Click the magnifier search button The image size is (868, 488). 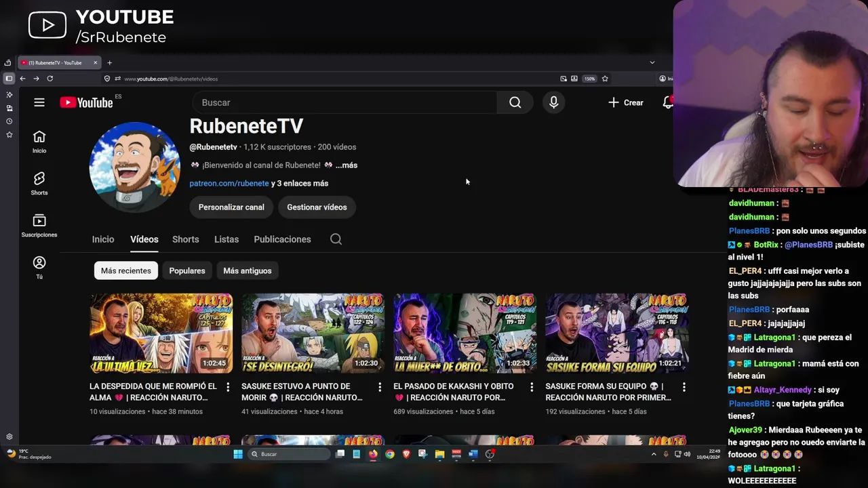point(515,102)
